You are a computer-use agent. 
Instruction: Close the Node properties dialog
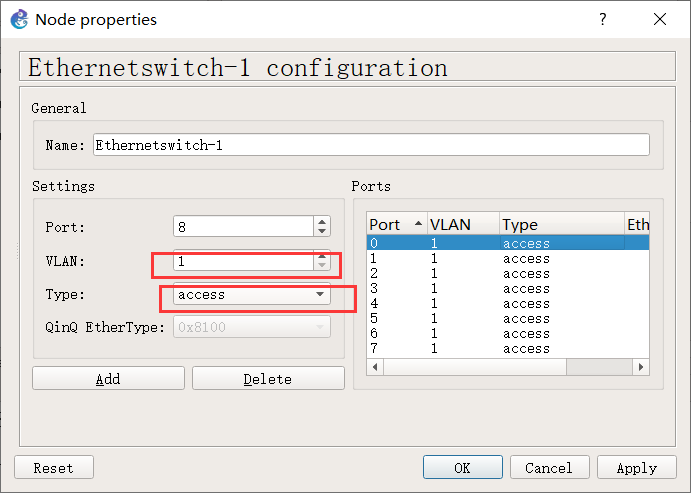(x=660, y=19)
